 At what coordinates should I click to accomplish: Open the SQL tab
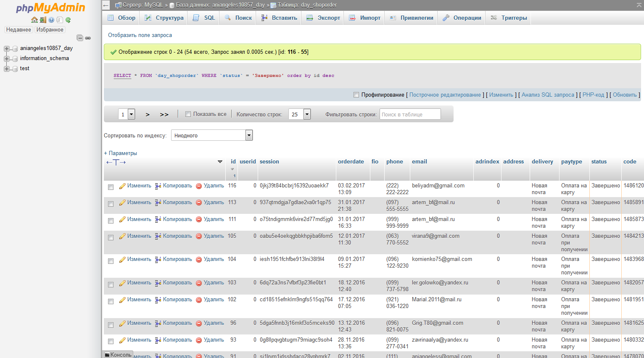coord(204,18)
